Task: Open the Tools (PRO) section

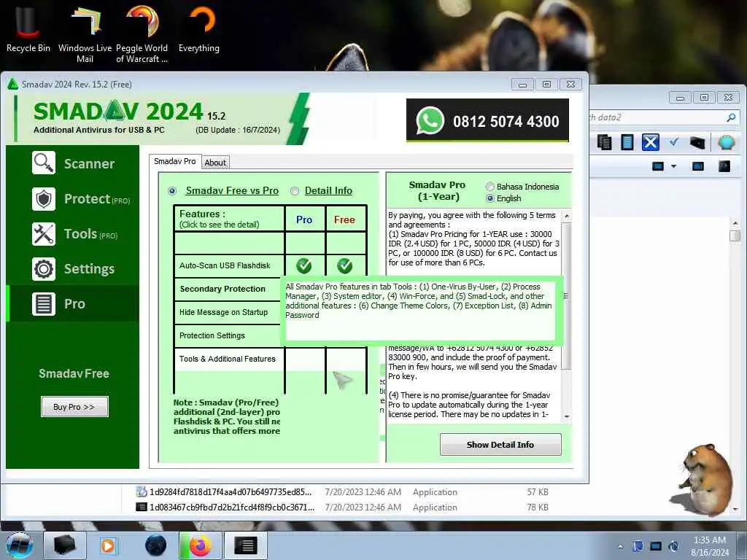Action: pyautogui.click(x=73, y=234)
